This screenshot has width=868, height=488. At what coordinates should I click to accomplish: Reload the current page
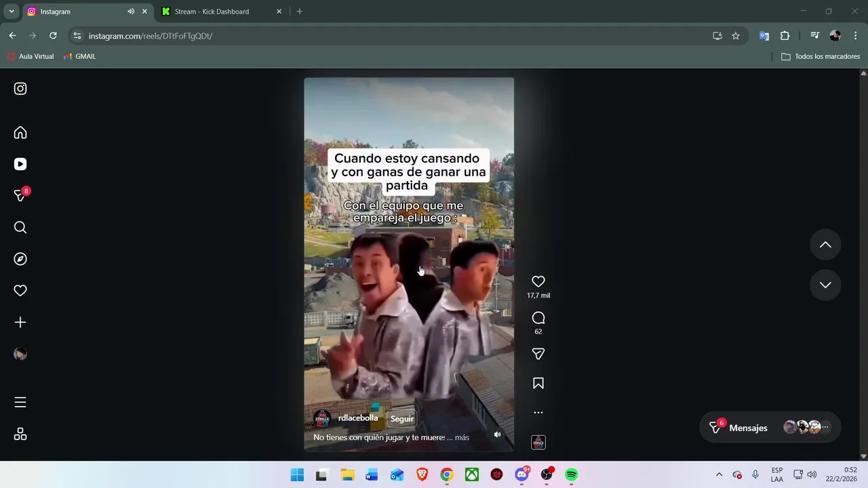pos(53,36)
